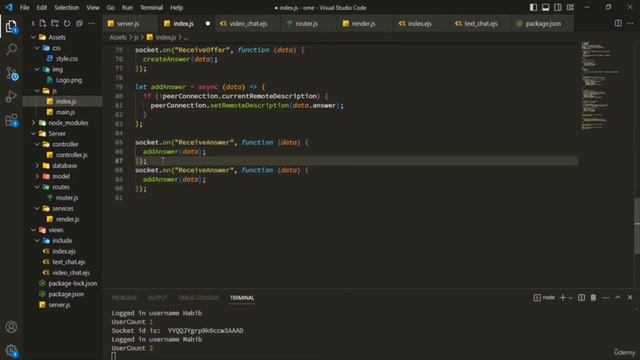The image size is (640, 360).
Task: Toggle secondary sidebar visibility
Action: (x=558, y=7)
